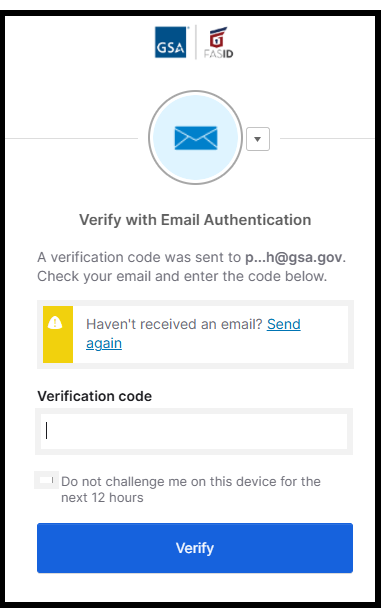Click the blue envelope email icon

click(x=196, y=138)
